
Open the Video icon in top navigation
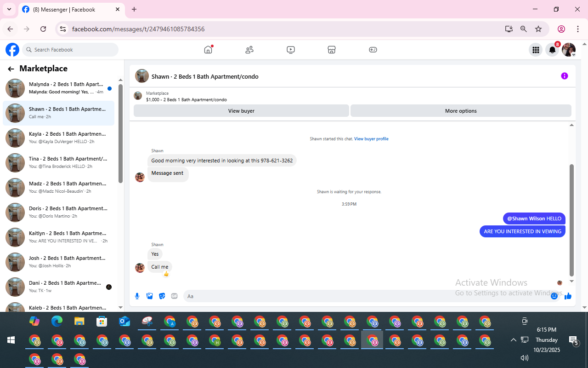(291, 50)
